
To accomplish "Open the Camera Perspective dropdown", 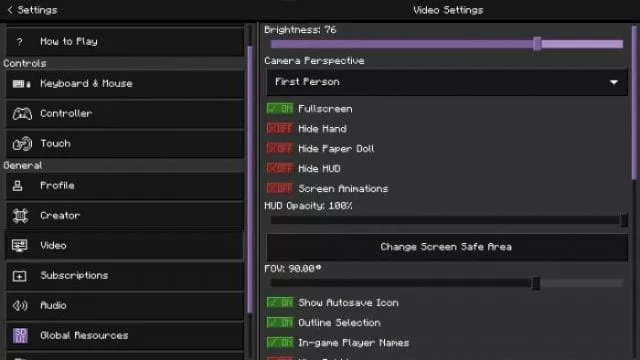I will (447, 82).
